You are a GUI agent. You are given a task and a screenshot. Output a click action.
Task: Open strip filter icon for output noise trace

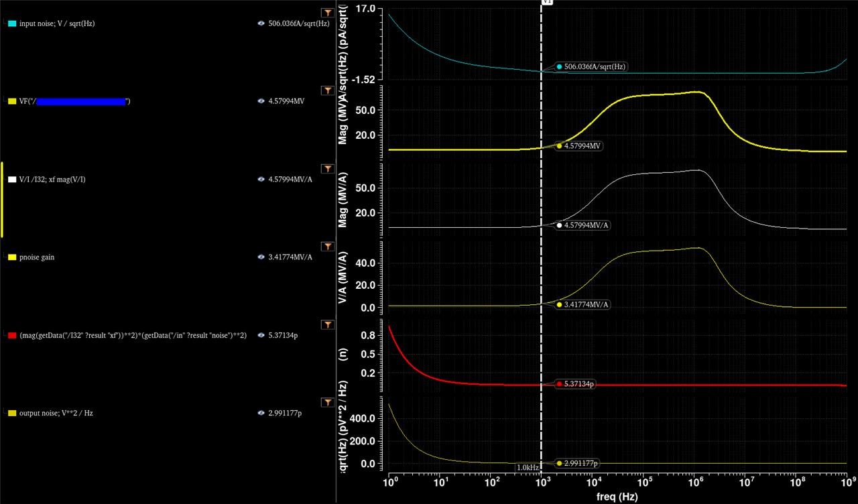point(327,402)
